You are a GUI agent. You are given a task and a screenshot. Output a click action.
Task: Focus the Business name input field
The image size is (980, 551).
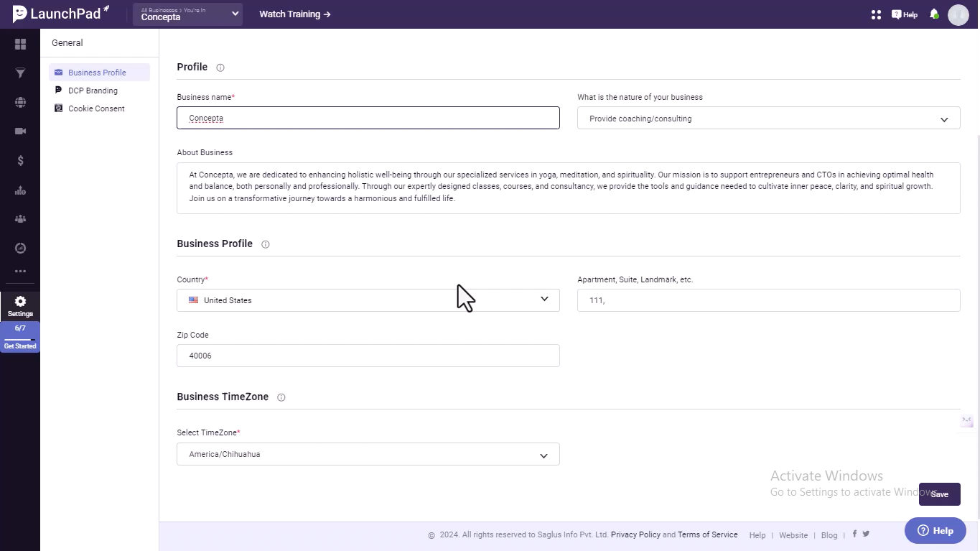368,118
